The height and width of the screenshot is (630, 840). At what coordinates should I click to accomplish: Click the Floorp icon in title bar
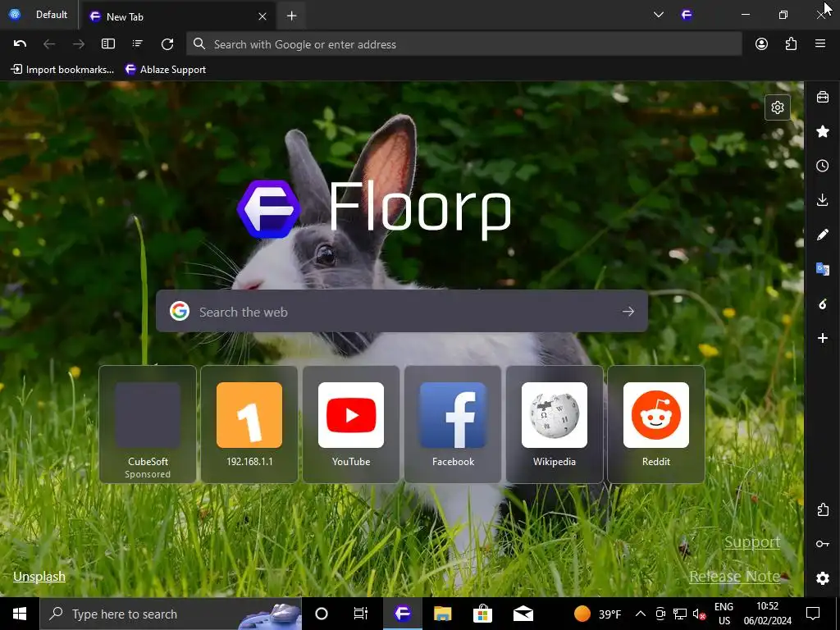(687, 15)
